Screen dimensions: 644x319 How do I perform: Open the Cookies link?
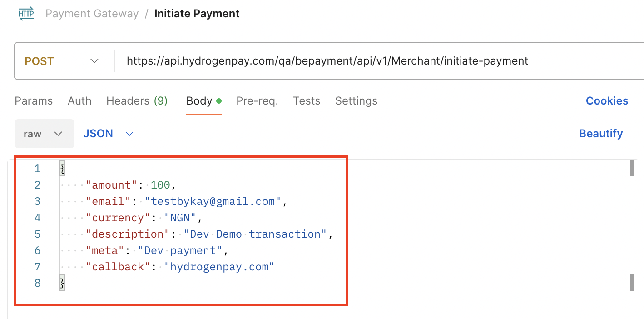(x=607, y=101)
